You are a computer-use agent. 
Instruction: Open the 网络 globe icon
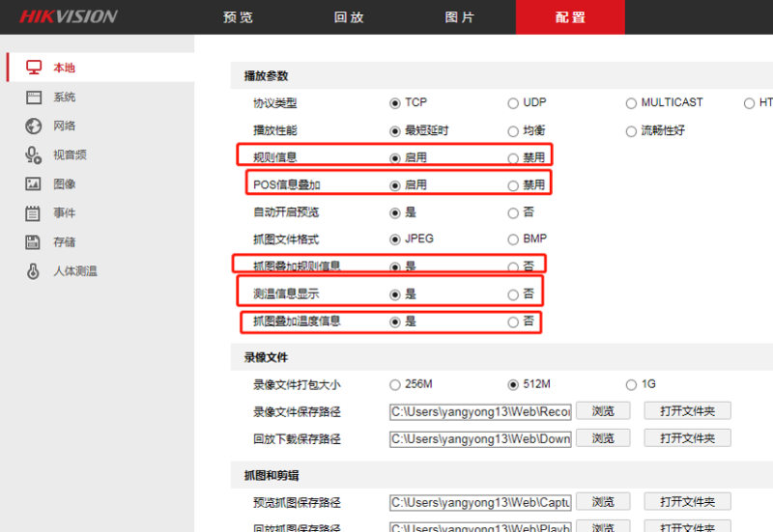(34, 126)
